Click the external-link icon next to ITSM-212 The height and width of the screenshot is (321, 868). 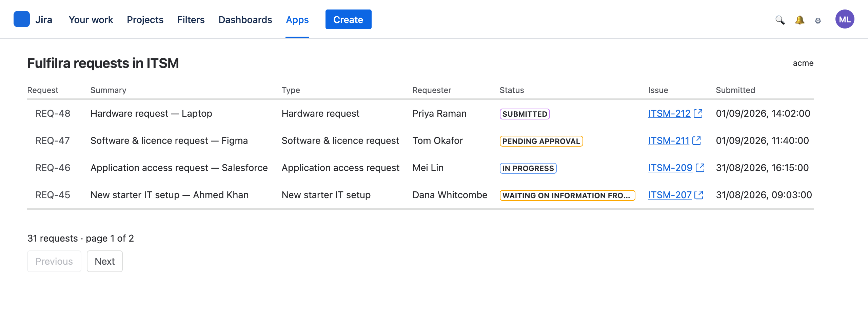[698, 113]
